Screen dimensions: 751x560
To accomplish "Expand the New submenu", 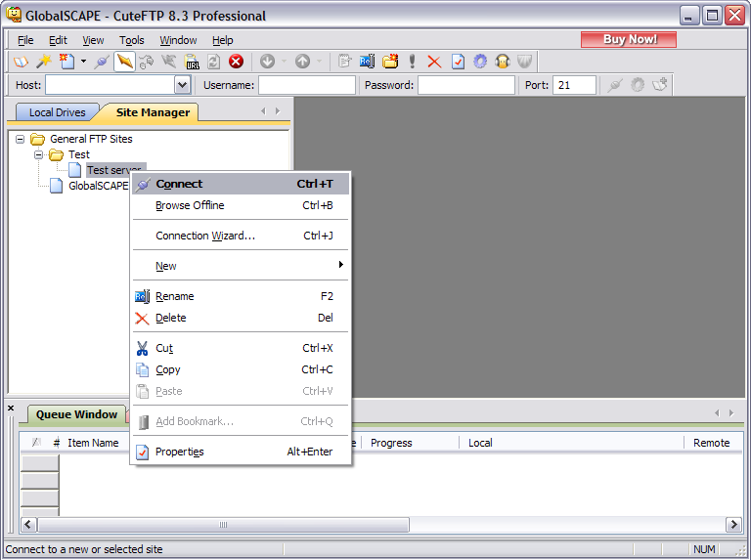I will click(x=241, y=266).
